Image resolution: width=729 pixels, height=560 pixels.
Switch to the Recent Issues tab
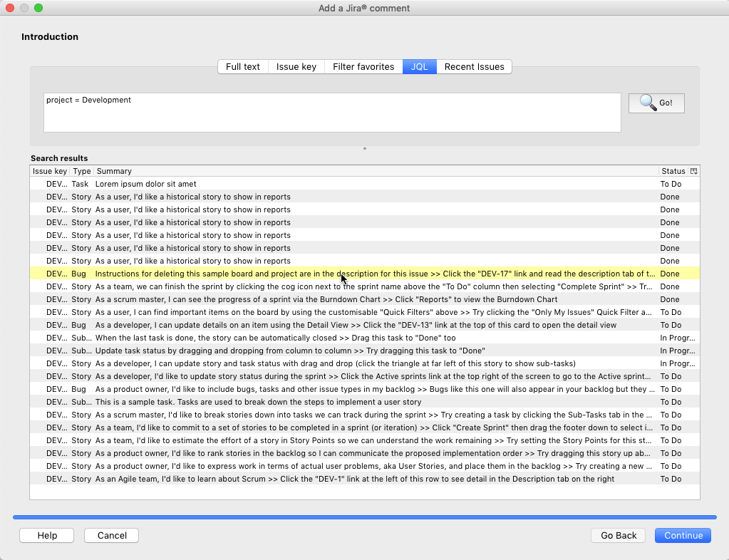[474, 66]
